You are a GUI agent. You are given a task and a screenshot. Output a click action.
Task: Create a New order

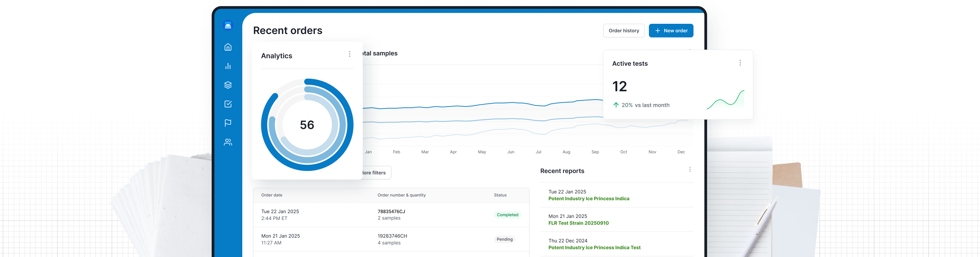click(x=671, y=31)
